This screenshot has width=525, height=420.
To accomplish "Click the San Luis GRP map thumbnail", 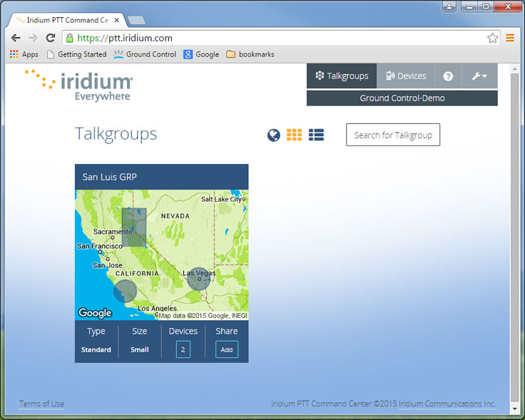I will 161,255.
